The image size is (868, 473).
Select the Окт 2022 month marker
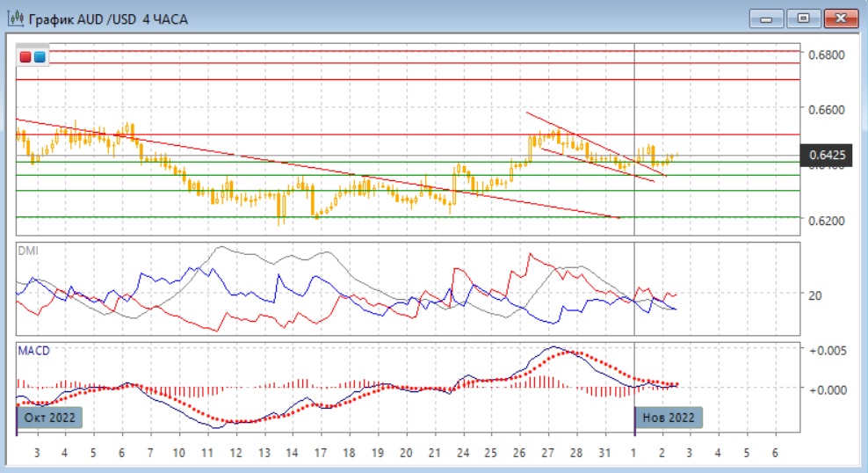pos(50,417)
